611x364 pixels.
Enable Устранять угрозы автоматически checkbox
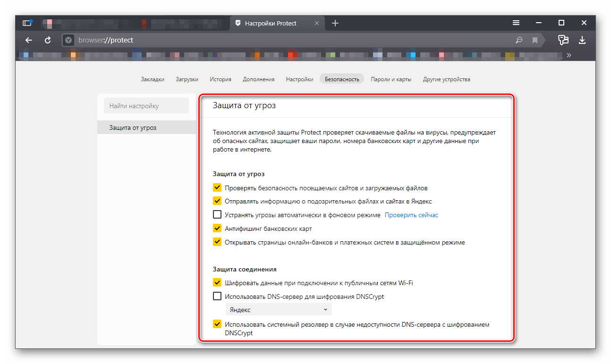click(x=217, y=214)
